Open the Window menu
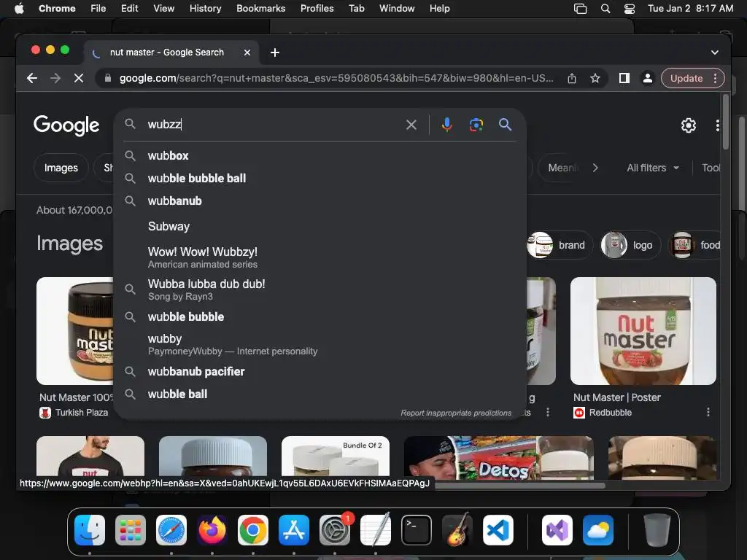The image size is (747, 560). point(397,9)
